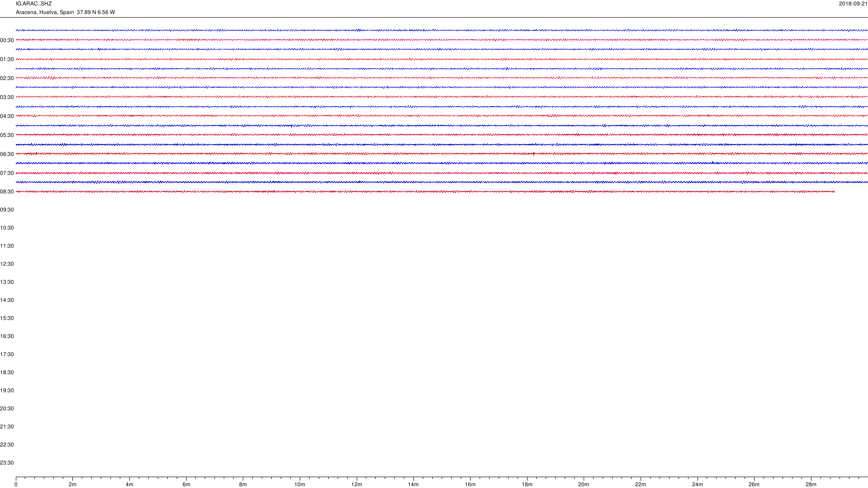Click the 18m axis label
This screenshot has width=868, height=488.
click(527, 484)
